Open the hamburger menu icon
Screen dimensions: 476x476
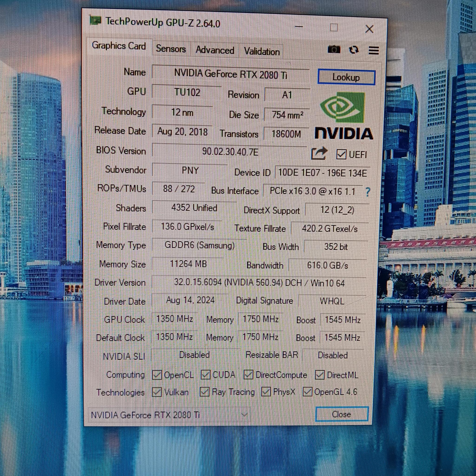[374, 50]
